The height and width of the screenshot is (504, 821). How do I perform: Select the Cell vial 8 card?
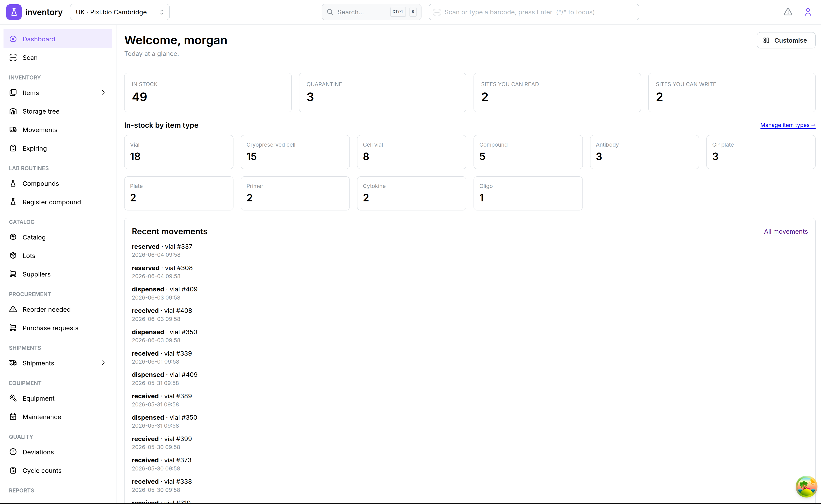pyautogui.click(x=411, y=152)
